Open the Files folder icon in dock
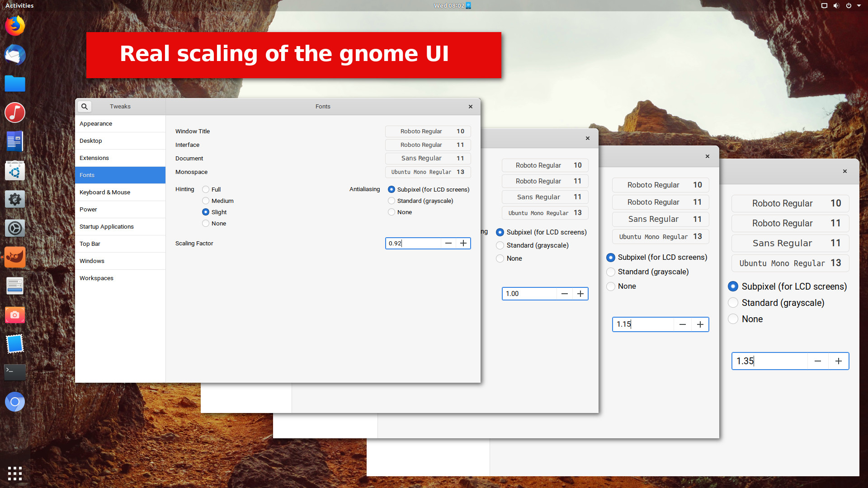This screenshot has height=488, width=868. coord(15,84)
